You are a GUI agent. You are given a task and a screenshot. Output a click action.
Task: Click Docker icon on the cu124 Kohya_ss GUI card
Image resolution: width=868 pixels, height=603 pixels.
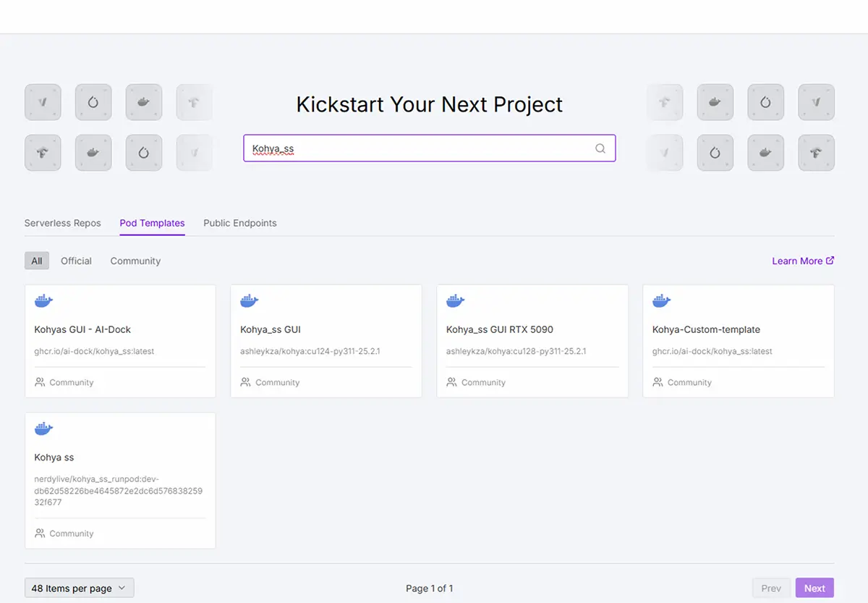coord(250,300)
